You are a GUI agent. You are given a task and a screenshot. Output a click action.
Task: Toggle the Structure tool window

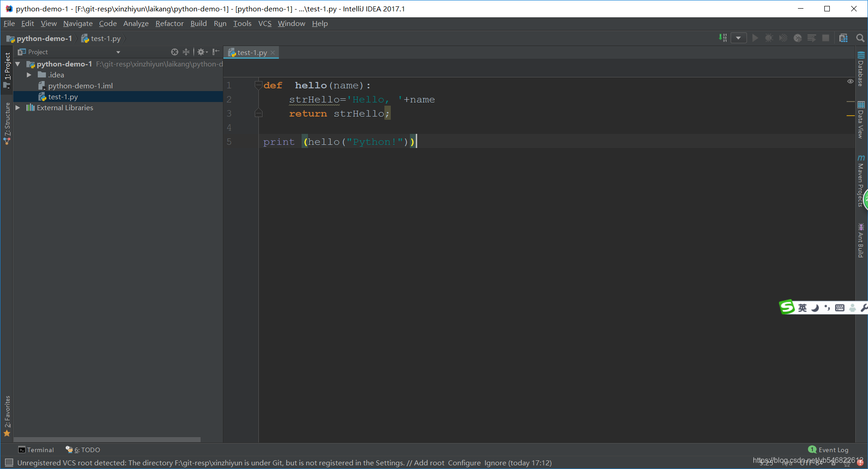tap(7, 123)
